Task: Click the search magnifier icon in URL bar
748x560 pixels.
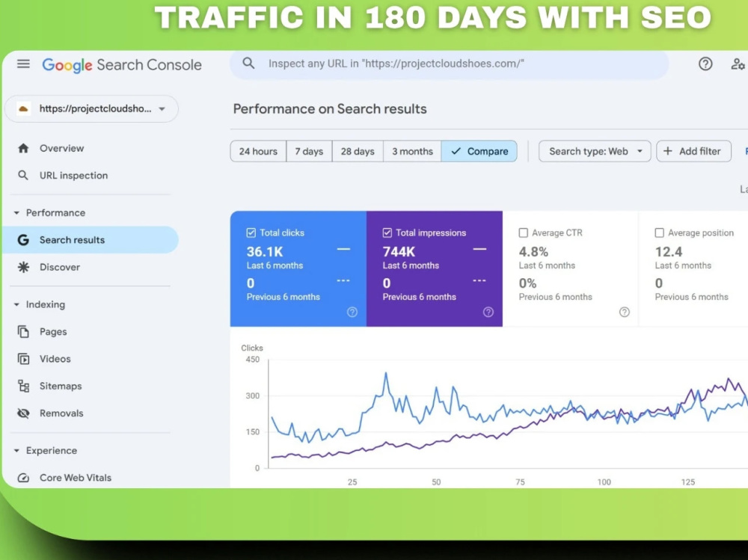Action: pos(248,64)
